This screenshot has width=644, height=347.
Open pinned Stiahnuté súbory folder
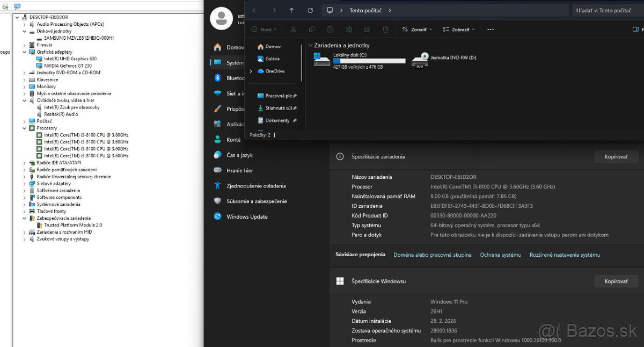coord(277,108)
